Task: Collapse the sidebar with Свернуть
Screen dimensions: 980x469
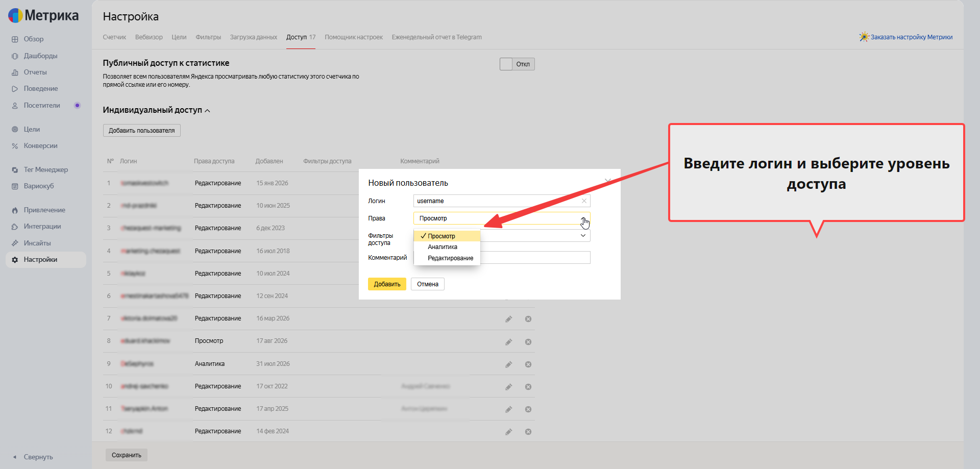Action: 38,457
